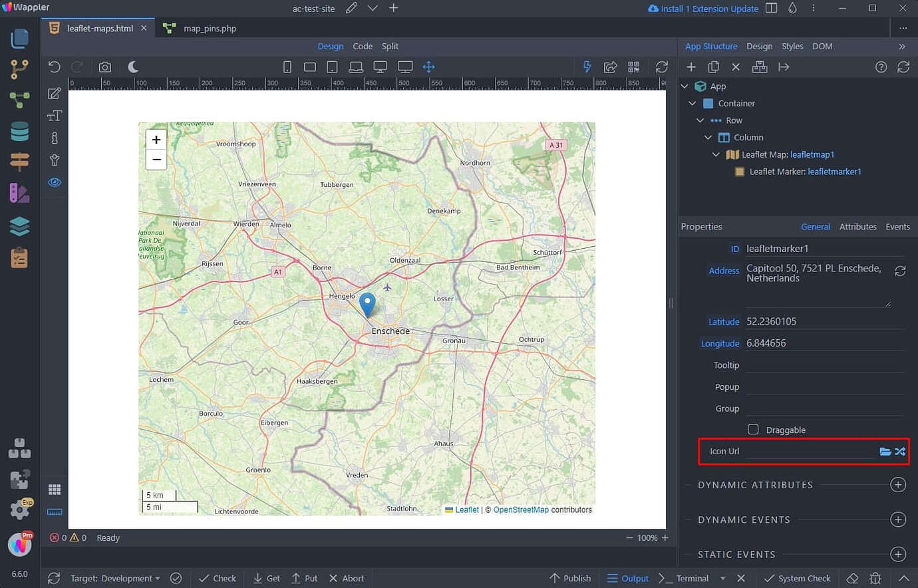Image resolution: width=918 pixels, height=588 pixels.
Task: Collapse the Leaflet Map tree node
Action: click(716, 154)
